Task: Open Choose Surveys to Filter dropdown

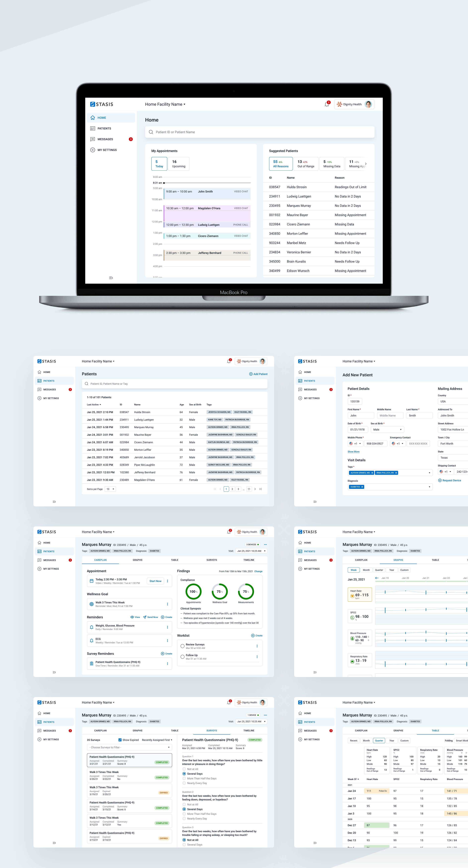Action: pos(129,747)
